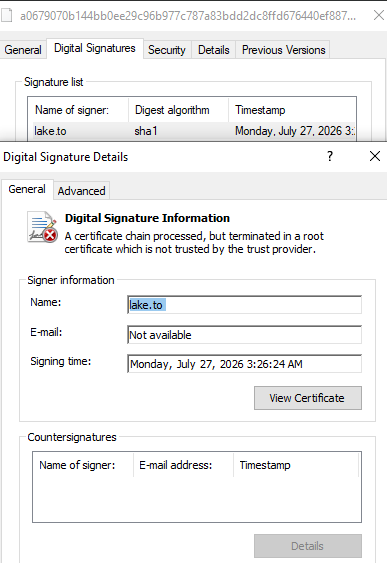Click the E-mail field showing Not available
Screen dimensions: 387x563
(244, 335)
